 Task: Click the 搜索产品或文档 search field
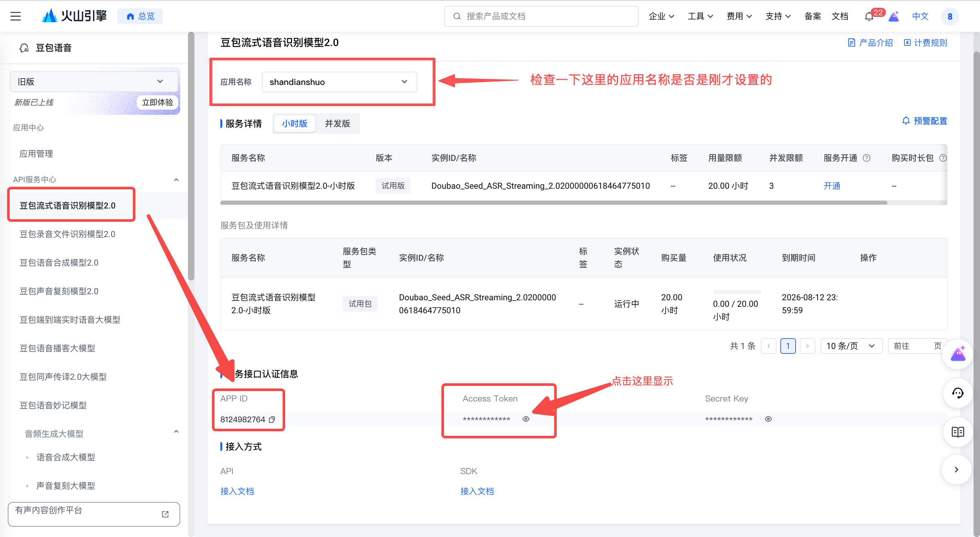540,16
